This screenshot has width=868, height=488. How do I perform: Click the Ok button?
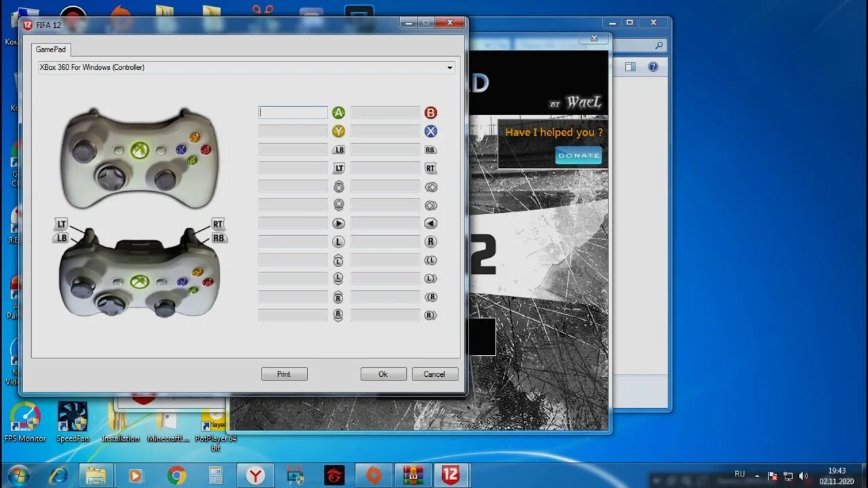[x=383, y=374]
